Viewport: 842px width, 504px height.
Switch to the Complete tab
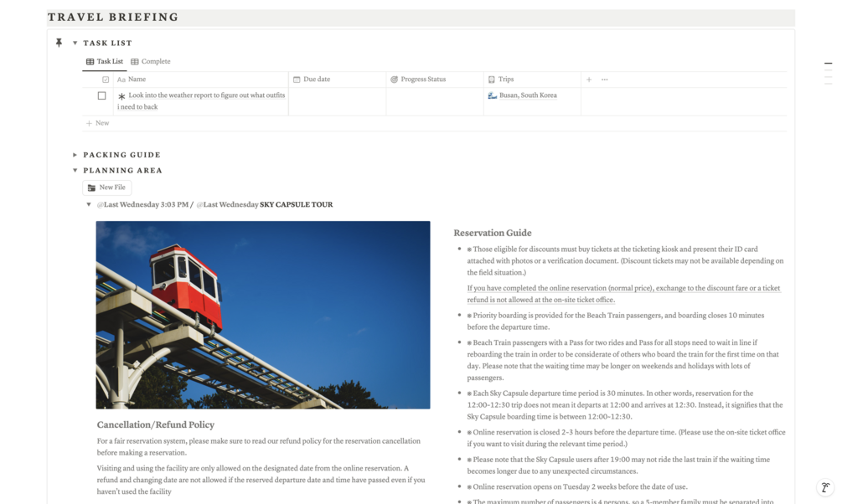coord(151,61)
